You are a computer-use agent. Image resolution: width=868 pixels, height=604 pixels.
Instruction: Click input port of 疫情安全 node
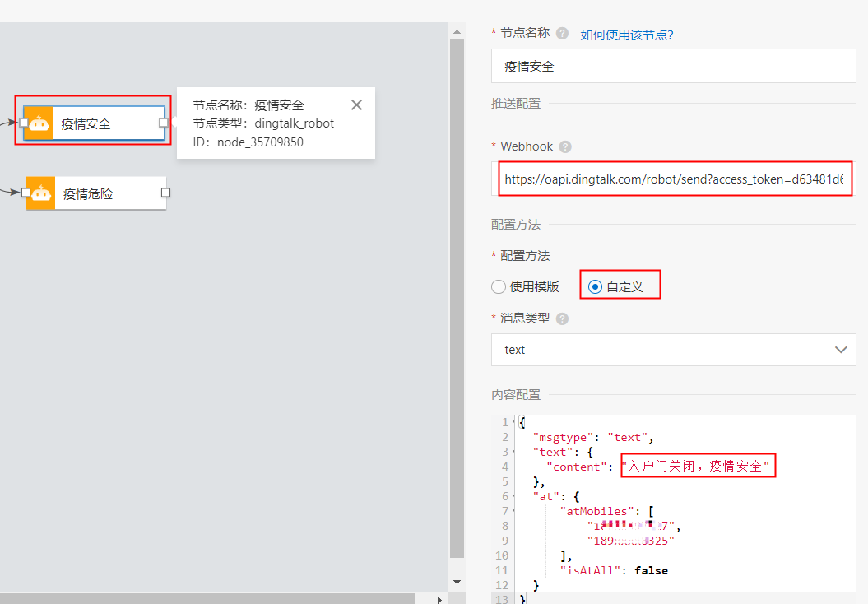[24, 123]
